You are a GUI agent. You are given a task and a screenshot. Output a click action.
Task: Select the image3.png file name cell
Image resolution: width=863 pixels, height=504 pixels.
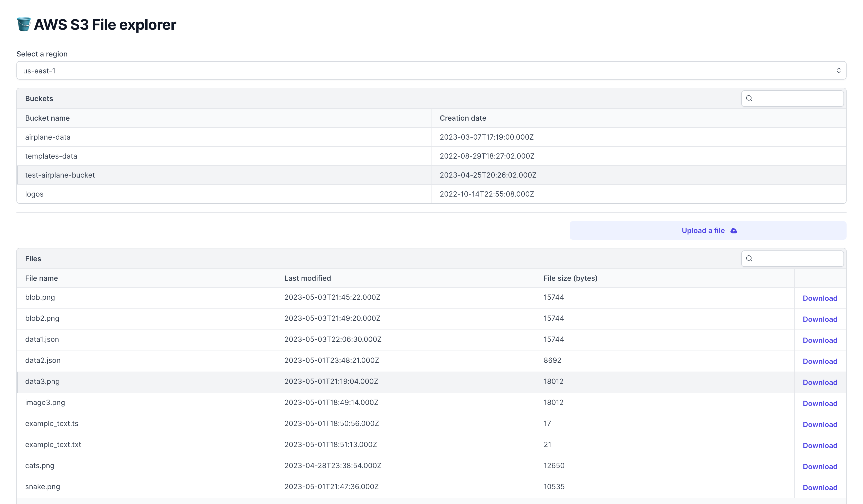[x=146, y=403]
